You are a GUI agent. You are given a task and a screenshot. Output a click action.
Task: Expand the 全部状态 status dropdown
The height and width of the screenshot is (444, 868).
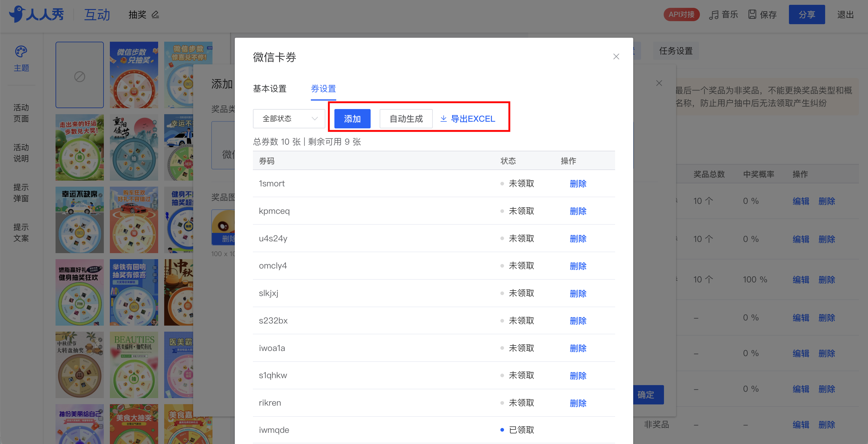point(289,119)
